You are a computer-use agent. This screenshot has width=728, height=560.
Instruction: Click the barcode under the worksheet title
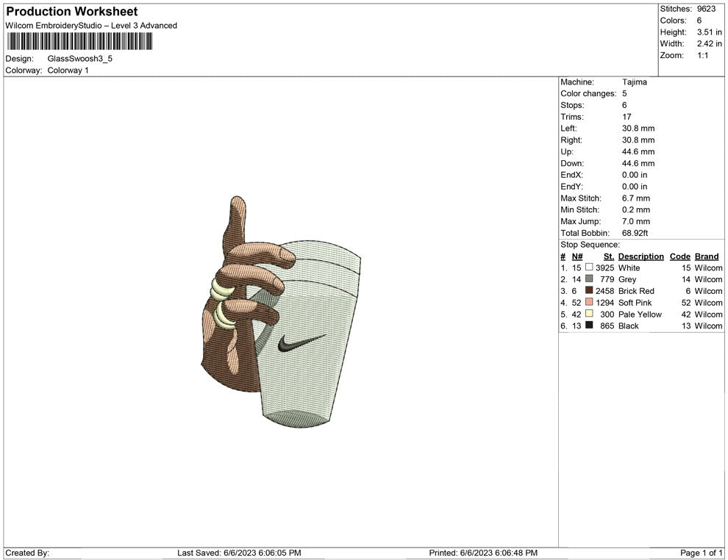coord(79,41)
